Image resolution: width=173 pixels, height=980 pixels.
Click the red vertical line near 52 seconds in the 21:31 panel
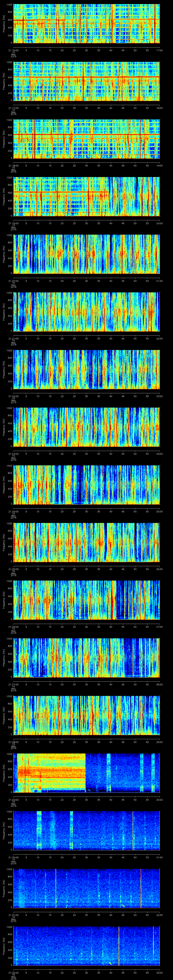[141, 889]
